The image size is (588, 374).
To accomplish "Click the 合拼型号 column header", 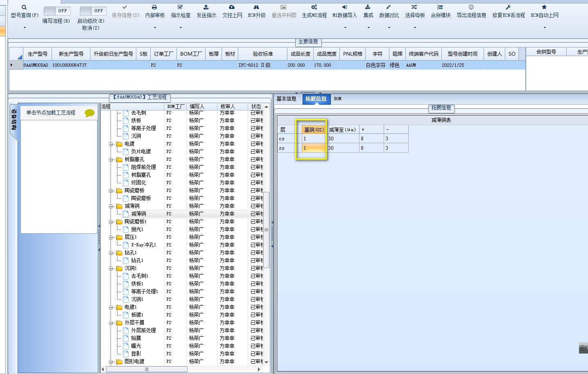I will (x=546, y=52).
